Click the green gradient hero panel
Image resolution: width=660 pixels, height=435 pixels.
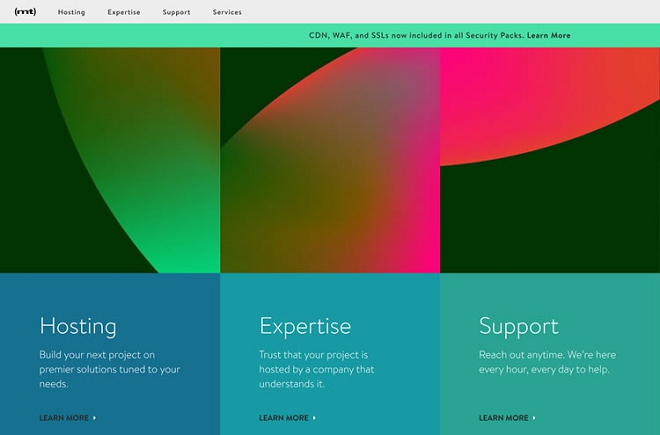[x=110, y=160]
